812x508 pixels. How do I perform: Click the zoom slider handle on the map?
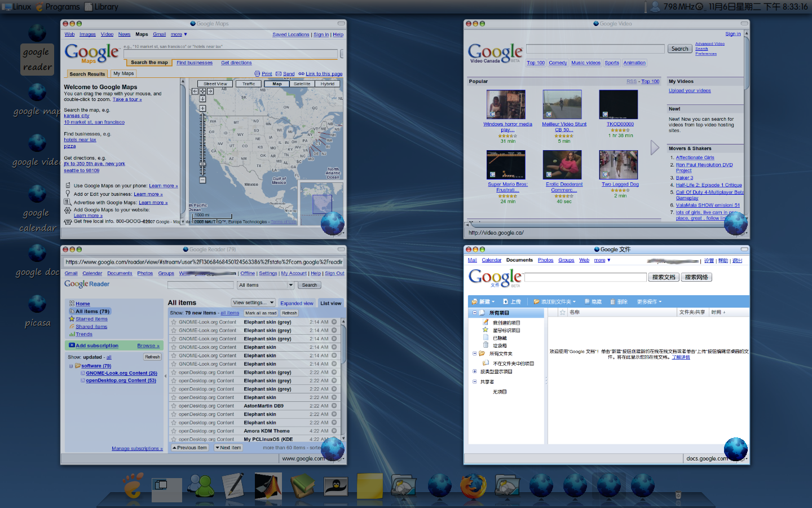(202, 164)
